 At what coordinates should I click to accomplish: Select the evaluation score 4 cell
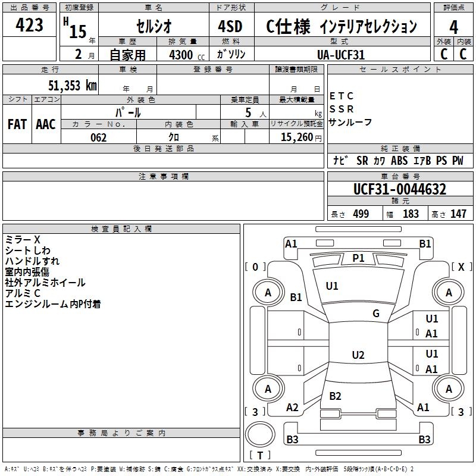(x=453, y=27)
